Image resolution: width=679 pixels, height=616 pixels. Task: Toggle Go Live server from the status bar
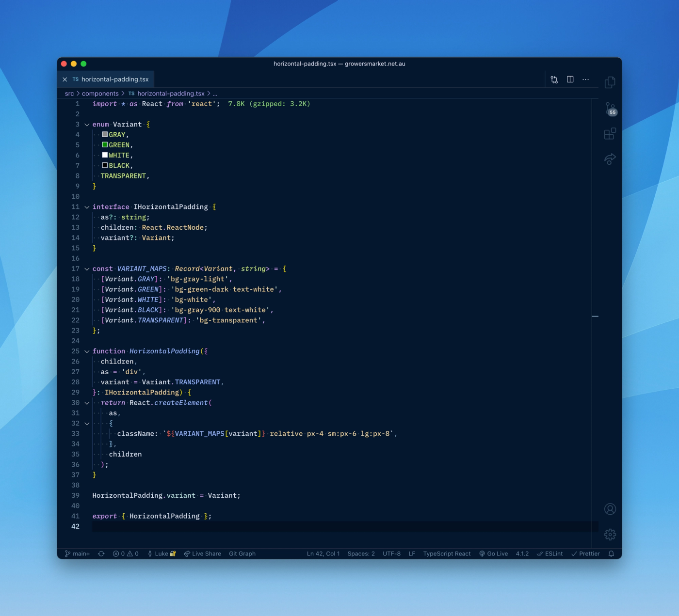click(x=494, y=553)
